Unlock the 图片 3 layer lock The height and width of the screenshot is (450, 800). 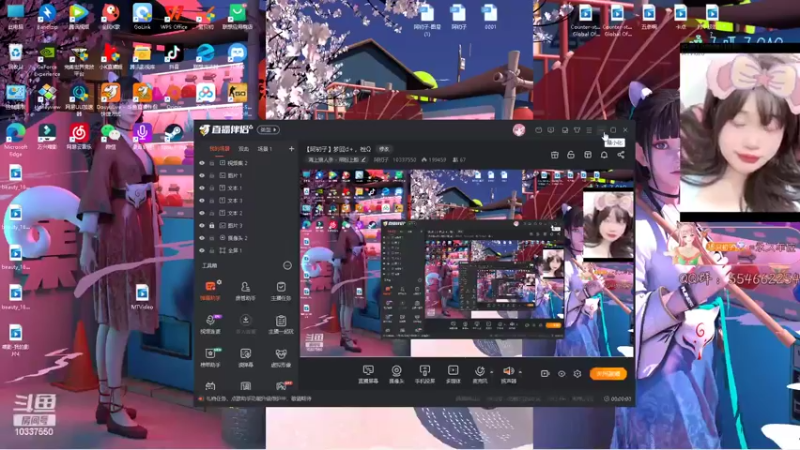[212, 226]
